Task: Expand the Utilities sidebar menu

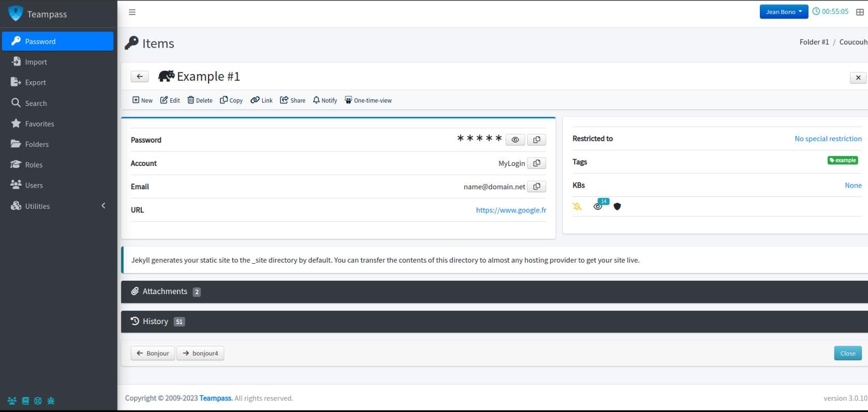Action: [x=58, y=206]
